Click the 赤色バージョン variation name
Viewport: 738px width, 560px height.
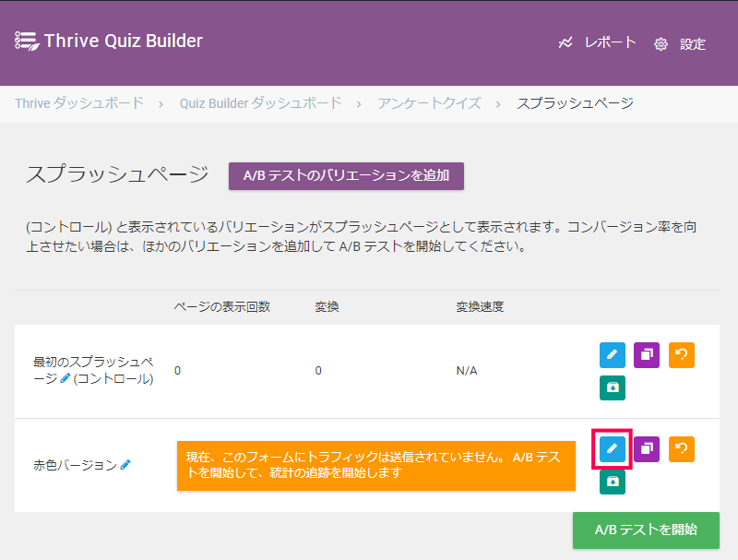[x=76, y=465]
